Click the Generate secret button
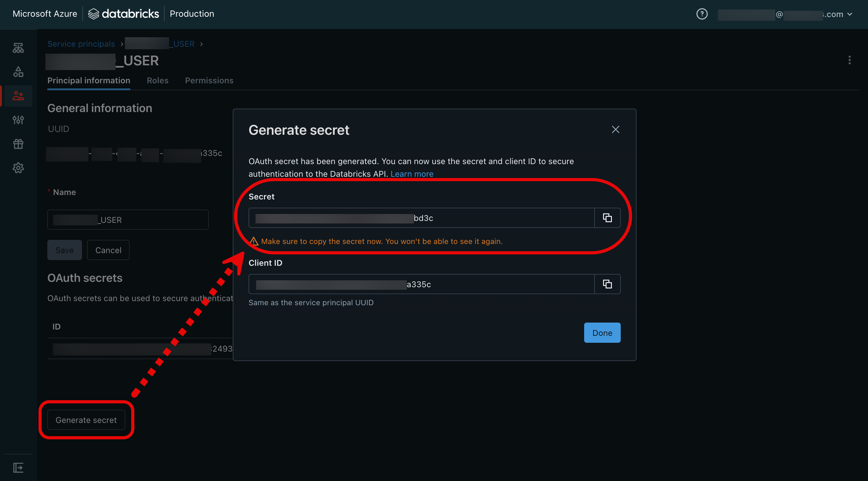This screenshot has height=481, width=868. click(86, 419)
